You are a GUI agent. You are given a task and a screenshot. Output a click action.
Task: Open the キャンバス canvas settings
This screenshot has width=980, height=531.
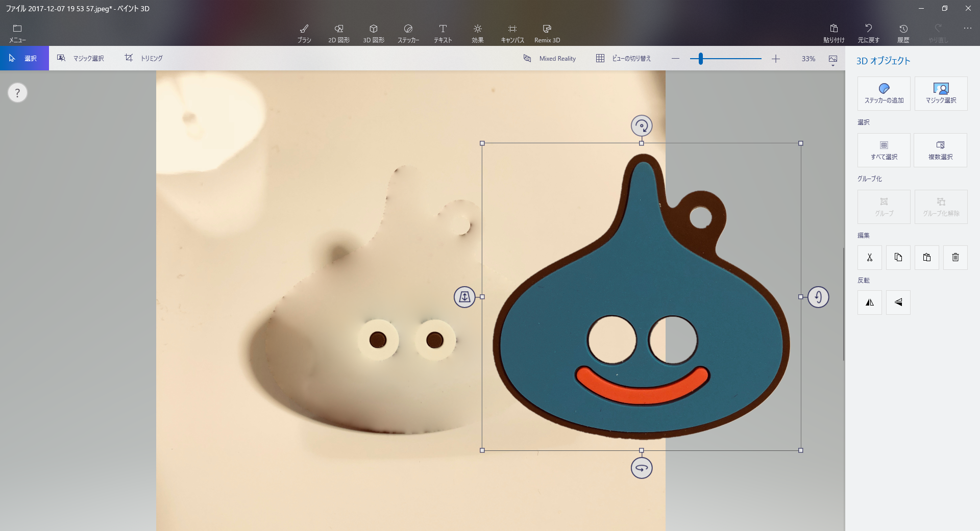coord(512,33)
